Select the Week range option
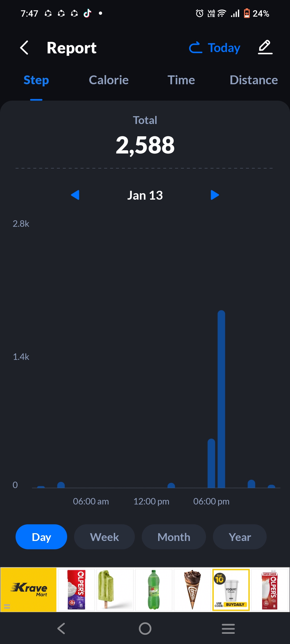Image resolution: width=290 pixels, height=644 pixels. click(104, 537)
